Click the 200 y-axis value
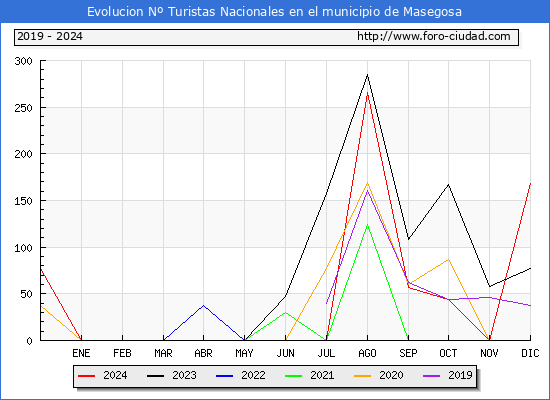The image size is (550, 400). [24, 154]
